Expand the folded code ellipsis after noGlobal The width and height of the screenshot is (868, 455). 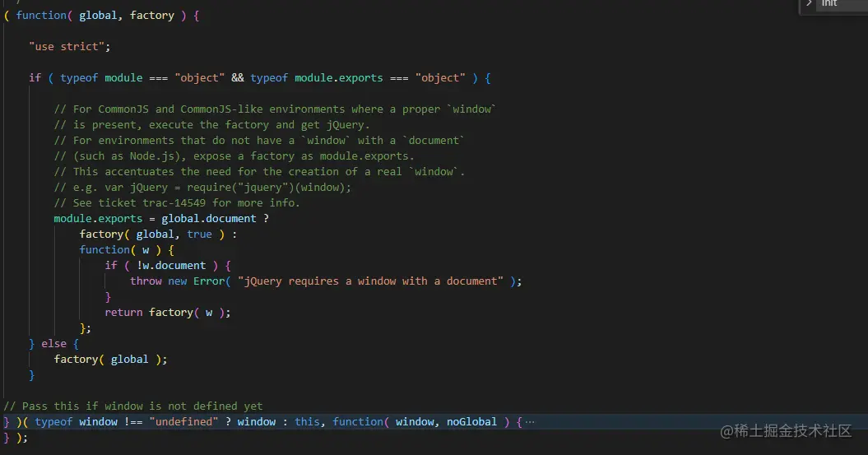(530, 422)
